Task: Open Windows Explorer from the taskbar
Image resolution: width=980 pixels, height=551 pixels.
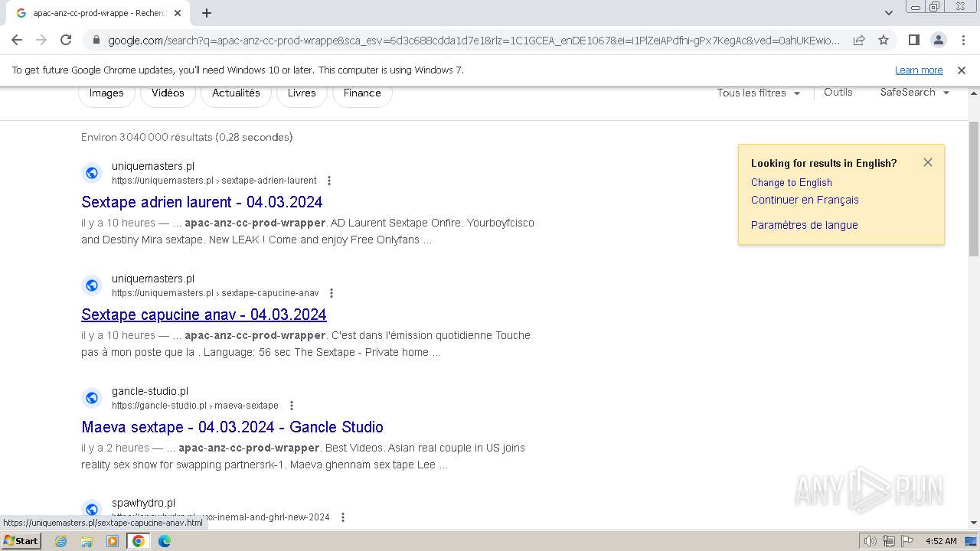Action: pos(87,541)
